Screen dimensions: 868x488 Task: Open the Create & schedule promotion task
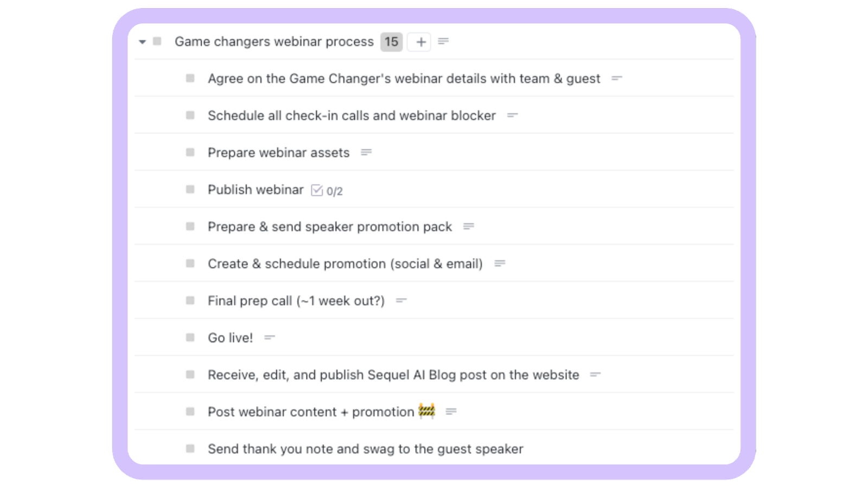(345, 264)
